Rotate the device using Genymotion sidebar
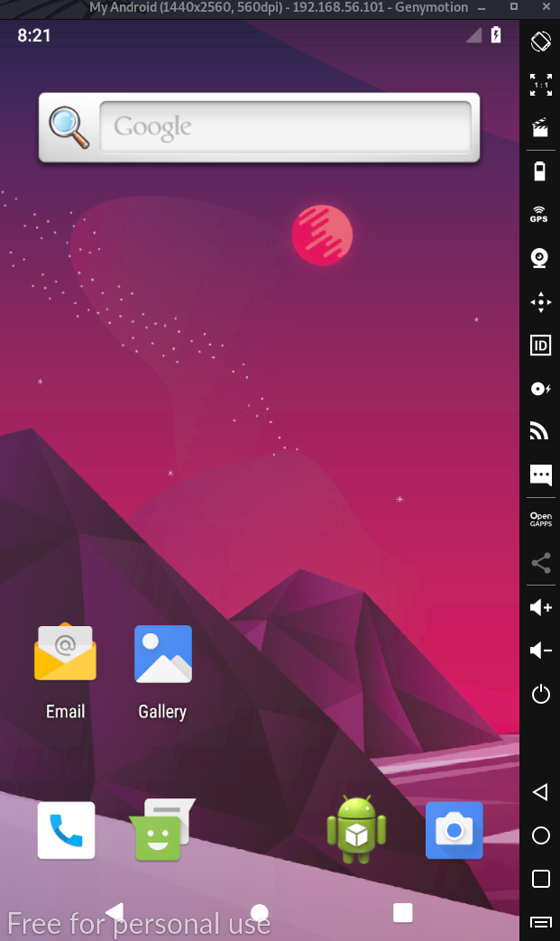This screenshot has width=560, height=941. click(x=541, y=42)
